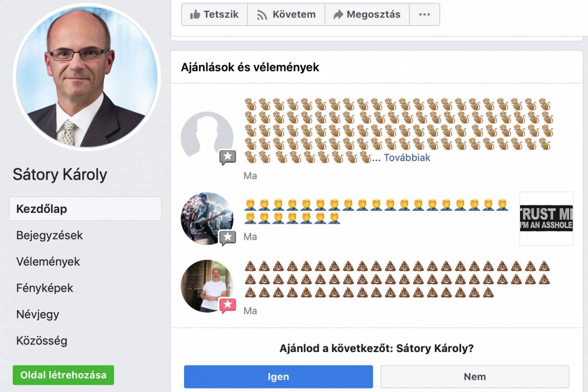Open Fényképek in the sidebar
Viewport: 588px width, 392px height.
(44, 288)
